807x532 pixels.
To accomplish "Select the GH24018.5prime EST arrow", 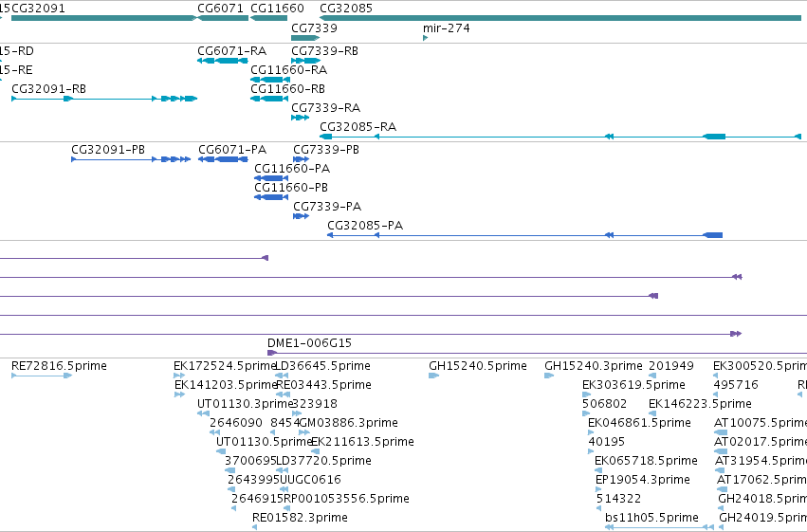I will (721, 509).
